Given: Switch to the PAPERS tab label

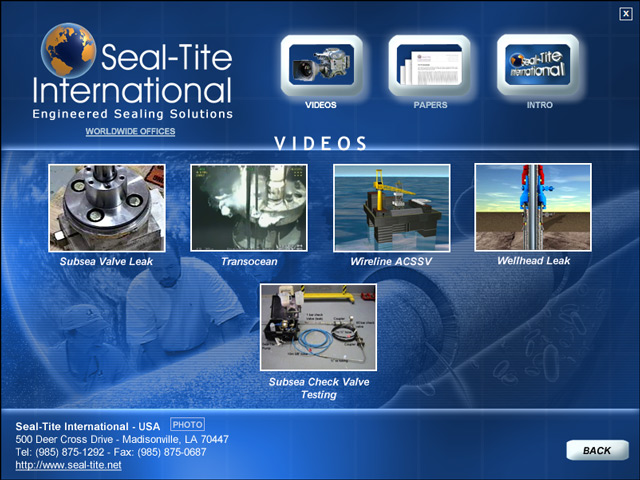Looking at the screenshot, I should tap(430, 104).
